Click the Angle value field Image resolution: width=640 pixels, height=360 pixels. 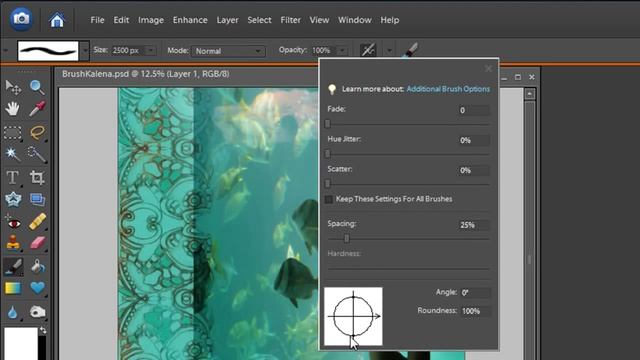[x=475, y=293]
